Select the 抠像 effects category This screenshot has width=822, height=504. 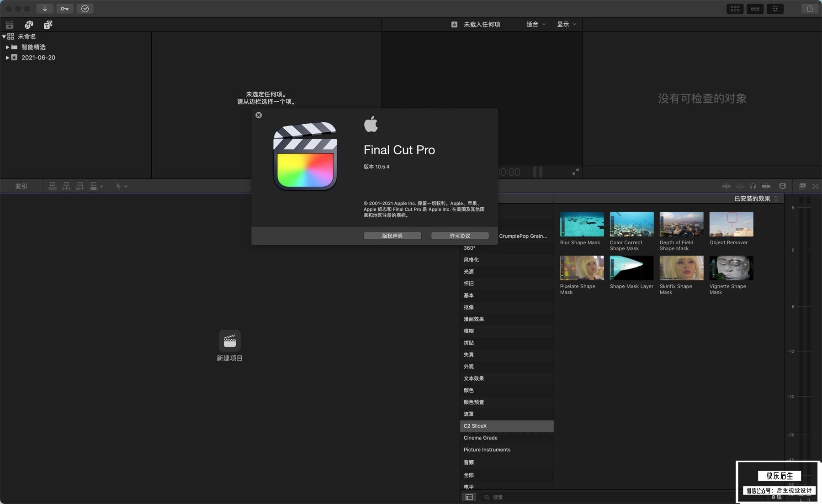coord(507,307)
